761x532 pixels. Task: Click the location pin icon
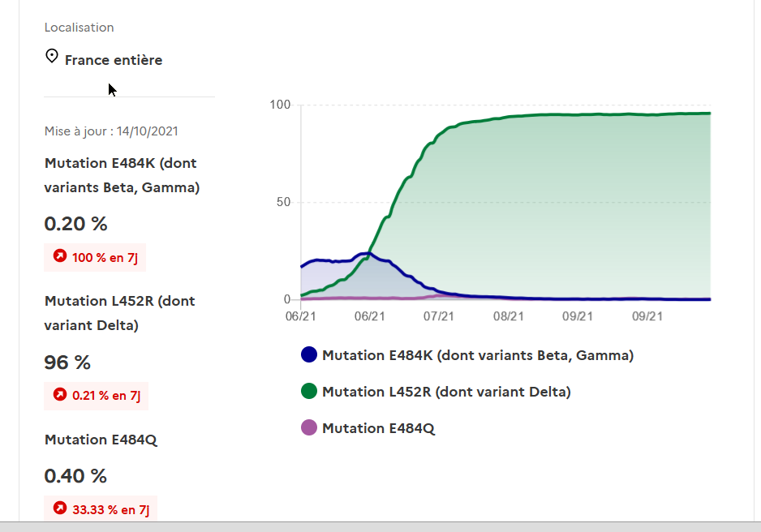(52, 57)
